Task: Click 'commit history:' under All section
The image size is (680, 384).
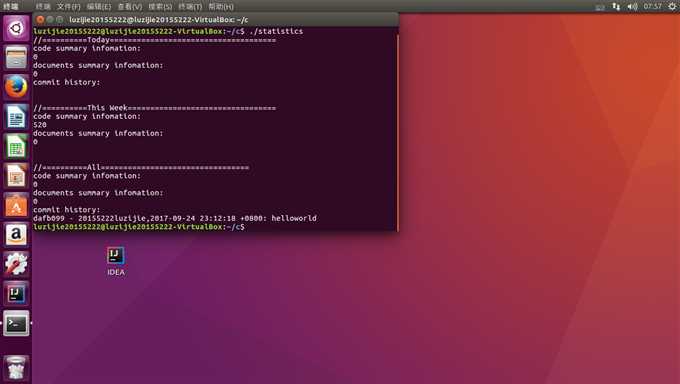Action: [66, 210]
